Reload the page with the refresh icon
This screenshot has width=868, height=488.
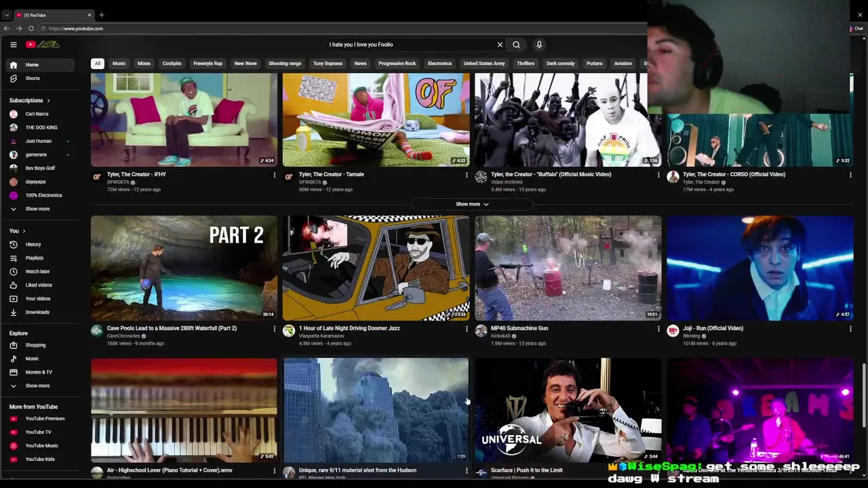[31, 28]
